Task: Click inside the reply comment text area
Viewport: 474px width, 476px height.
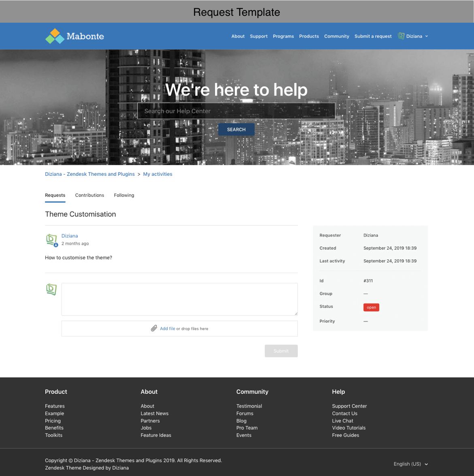Action: point(179,299)
